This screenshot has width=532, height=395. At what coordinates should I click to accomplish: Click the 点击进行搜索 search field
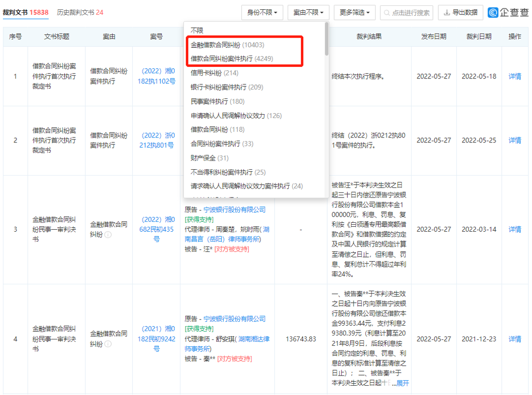407,13
